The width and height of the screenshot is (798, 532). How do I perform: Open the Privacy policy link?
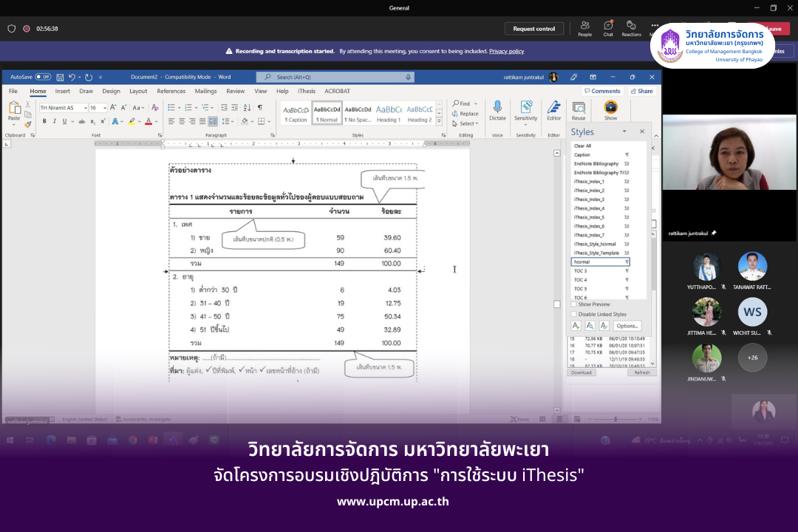pos(506,52)
